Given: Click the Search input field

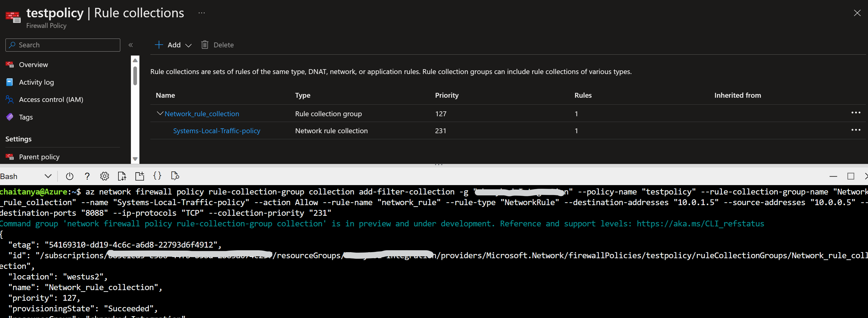Looking at the screenshot, I should pyautogui.click(x=62, y=45).
